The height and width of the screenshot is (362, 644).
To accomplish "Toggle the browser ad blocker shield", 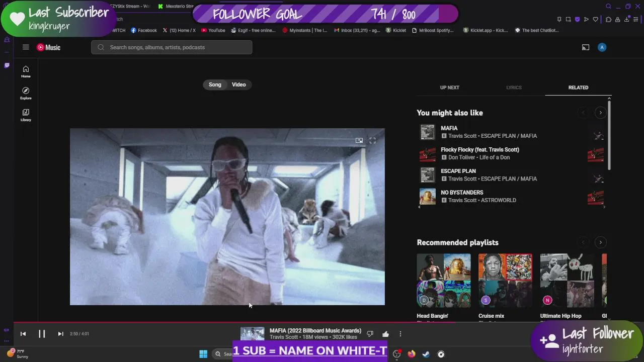I will (x=577, y=19).
